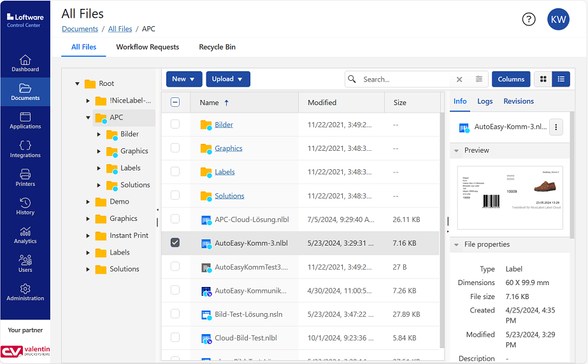Open three-dot menu for AutoEasy-Komm-3 file
The height and width of the screenshot is (364, 588).
coord(556,127)
